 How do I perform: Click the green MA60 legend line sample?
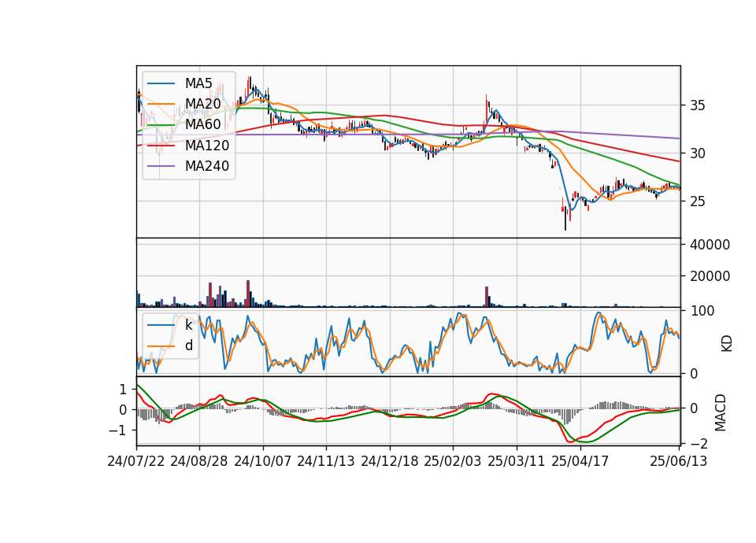point(161,125)
